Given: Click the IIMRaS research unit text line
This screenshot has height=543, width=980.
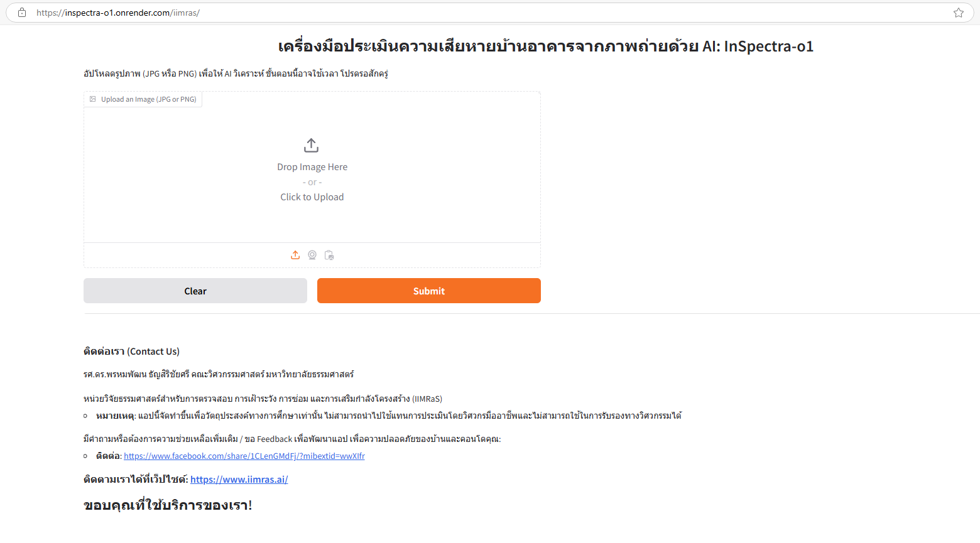Looking at the screenshot, I should 263,399.
